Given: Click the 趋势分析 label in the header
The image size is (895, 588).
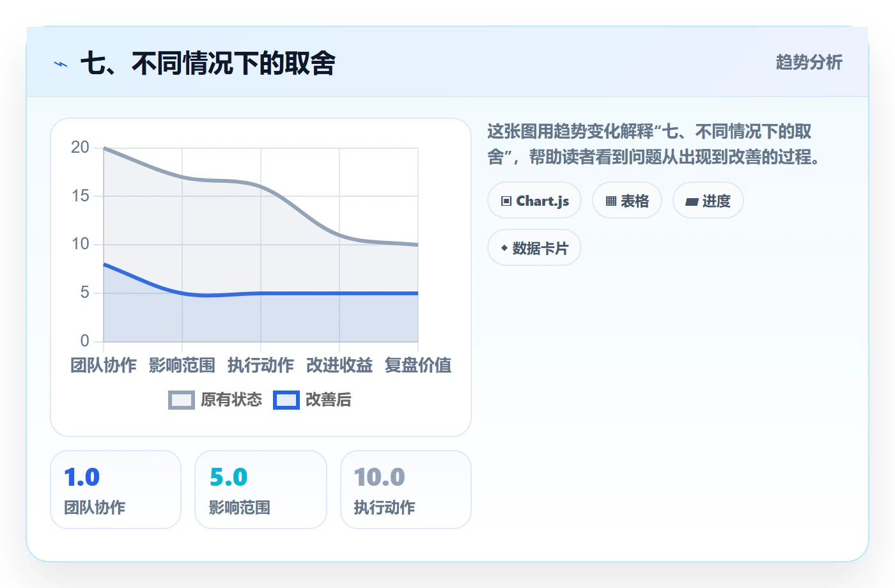Looking at the screenshot, I should 809,63.
